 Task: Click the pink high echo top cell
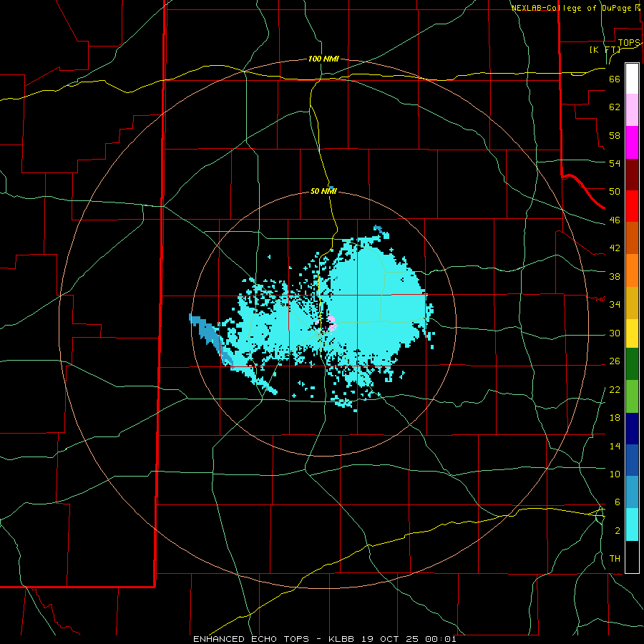331,323
